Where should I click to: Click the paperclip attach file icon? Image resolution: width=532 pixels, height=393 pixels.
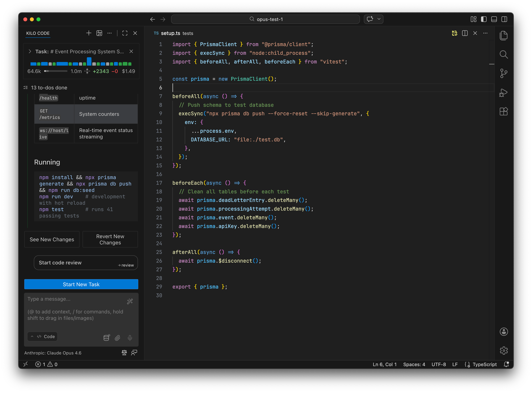pos(117,338)
